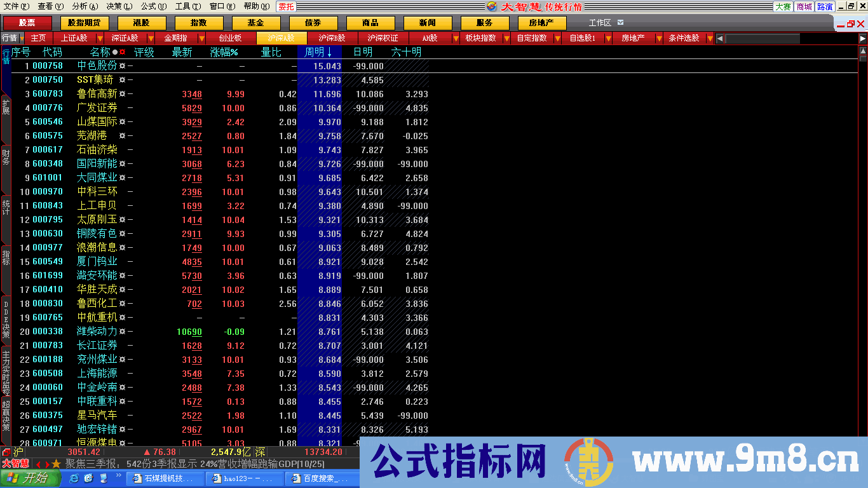Image resolution: width=868 pixels, height=488 pixels.
Task: Click the ¤ marker next to 山煤国际
Action: [x=123, y=122]
